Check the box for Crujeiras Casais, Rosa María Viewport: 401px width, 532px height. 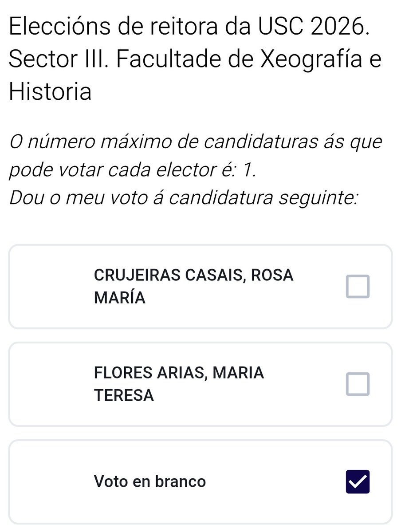pyautogui.click(x=358, y=287)
